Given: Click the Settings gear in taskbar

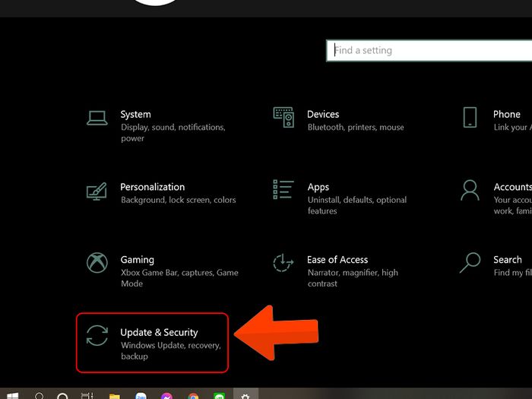Looking at the screenshot, I should tap(245, 396).
